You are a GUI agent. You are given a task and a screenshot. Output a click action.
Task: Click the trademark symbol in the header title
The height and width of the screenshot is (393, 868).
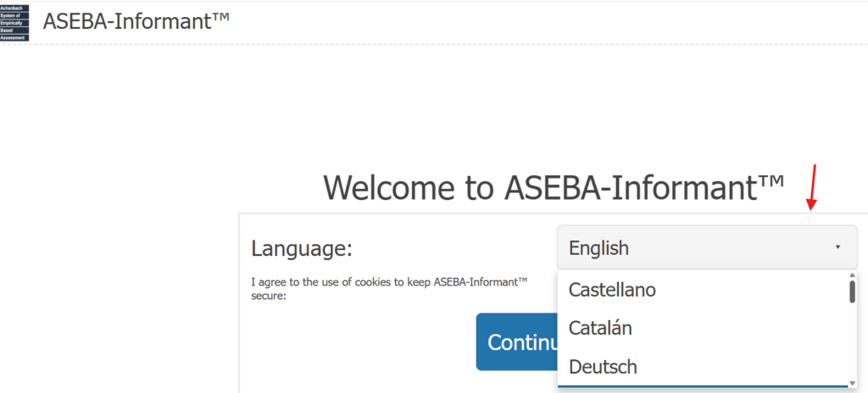coord(220,16)
